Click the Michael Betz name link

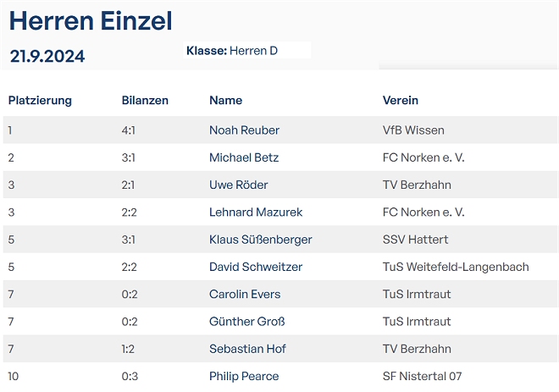(x=244, y=157)
